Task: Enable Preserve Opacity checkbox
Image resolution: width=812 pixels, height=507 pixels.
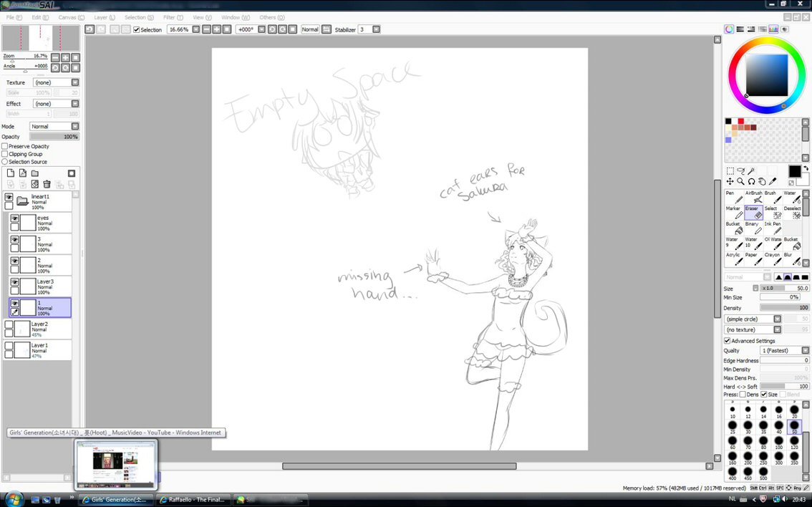Action: 5,146
